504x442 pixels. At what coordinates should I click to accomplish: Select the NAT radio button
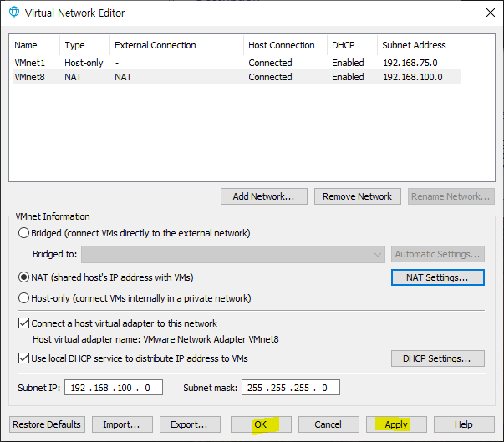[x=23, y=277]
